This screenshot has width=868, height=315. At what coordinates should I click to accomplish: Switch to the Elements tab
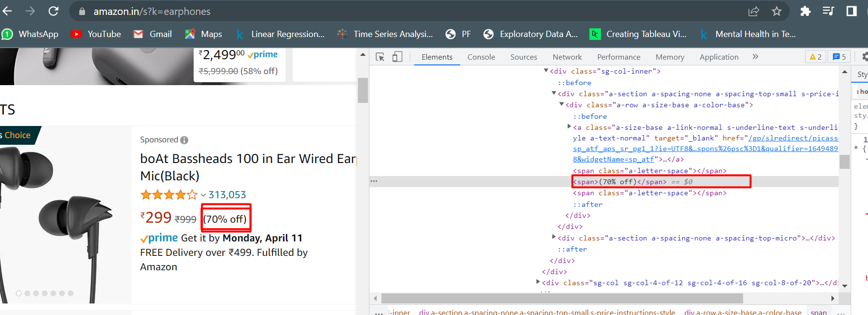pyautogui.click(x=437, y=57)
